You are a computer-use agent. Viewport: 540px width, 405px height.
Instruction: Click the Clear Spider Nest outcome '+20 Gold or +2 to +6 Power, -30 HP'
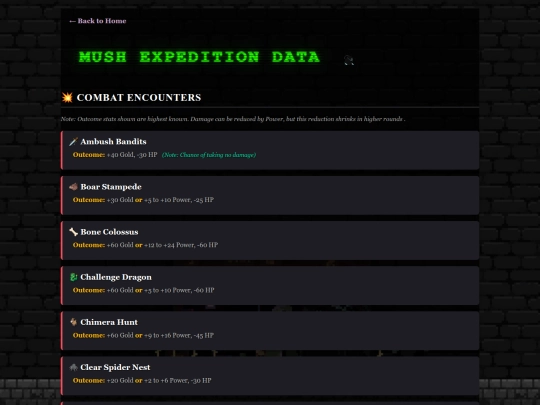[x=159, y=380]
